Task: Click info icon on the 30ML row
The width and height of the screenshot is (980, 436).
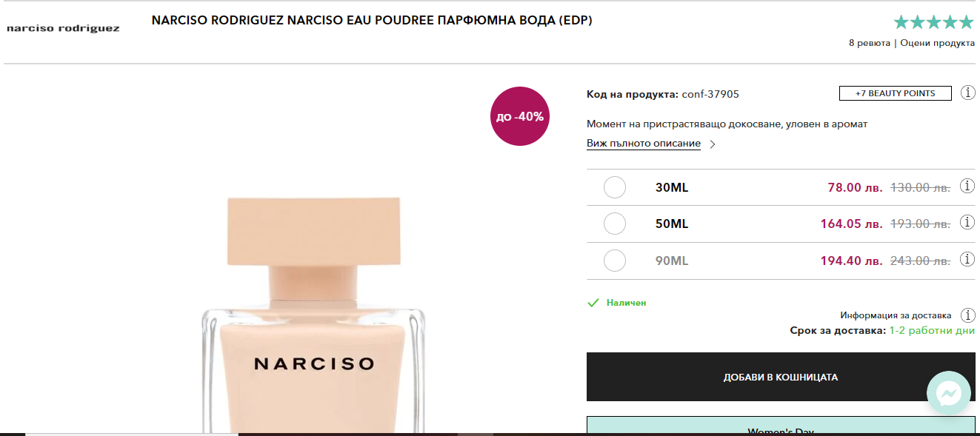Action: coord(967,187)
